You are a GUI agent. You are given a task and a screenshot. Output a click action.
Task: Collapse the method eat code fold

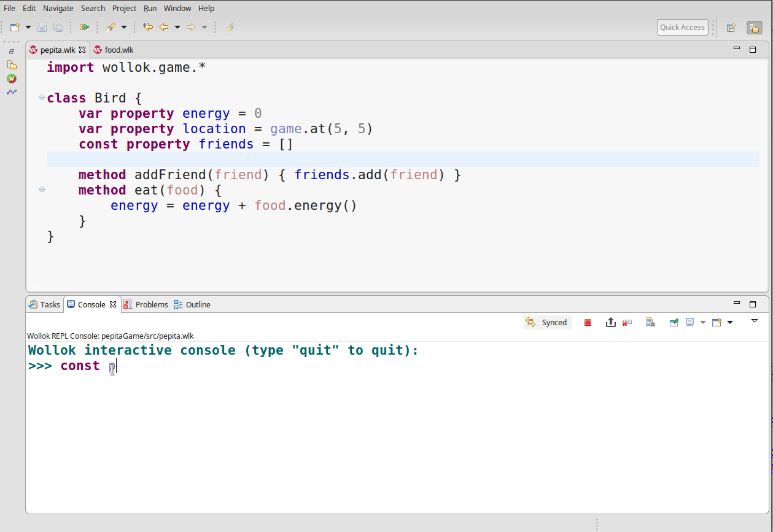42,190
